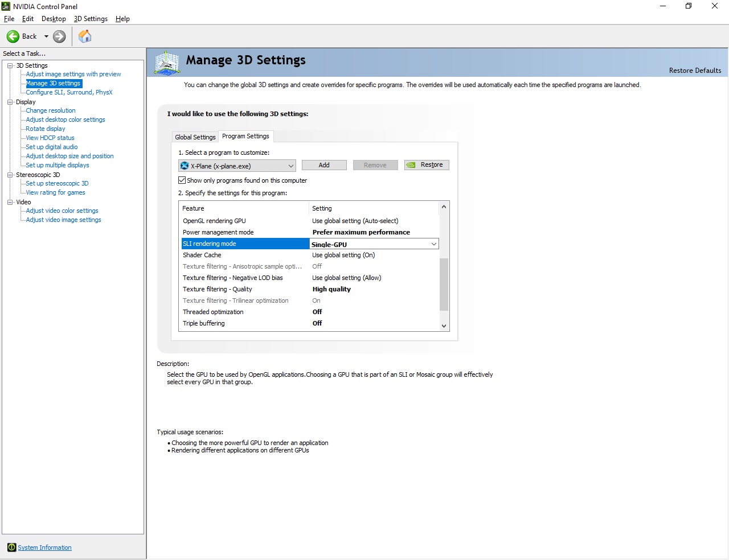Collapse the 3D Settings tree node

pyautogui.click(x=10, y=65)
